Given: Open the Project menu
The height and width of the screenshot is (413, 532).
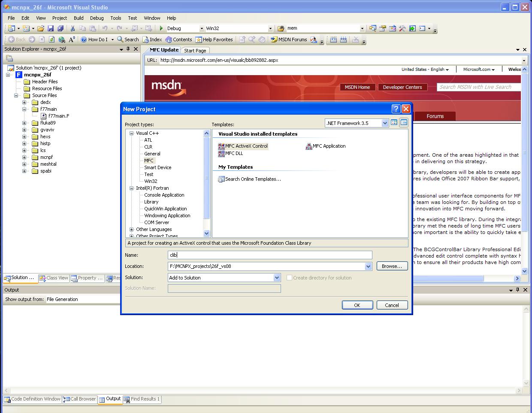Looking at the screenshot, I should pos(60,18).
